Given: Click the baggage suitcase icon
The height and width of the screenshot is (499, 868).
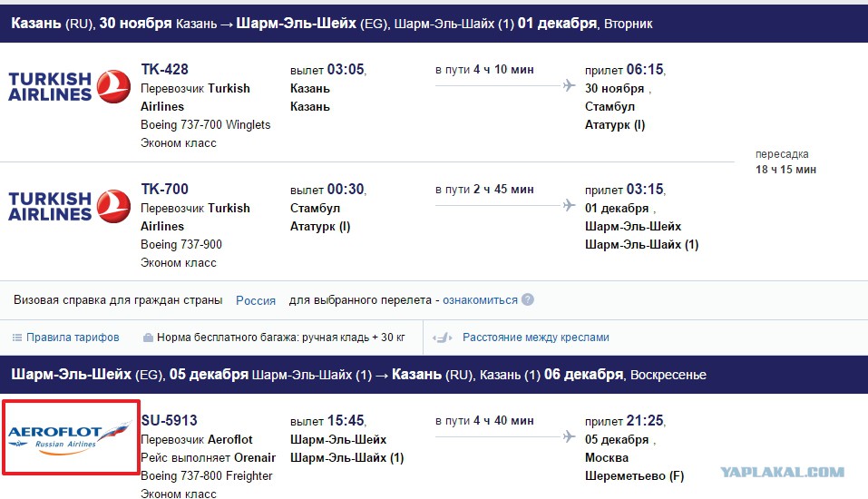Looking at the screenshot, I should click(x=148, y=338).
